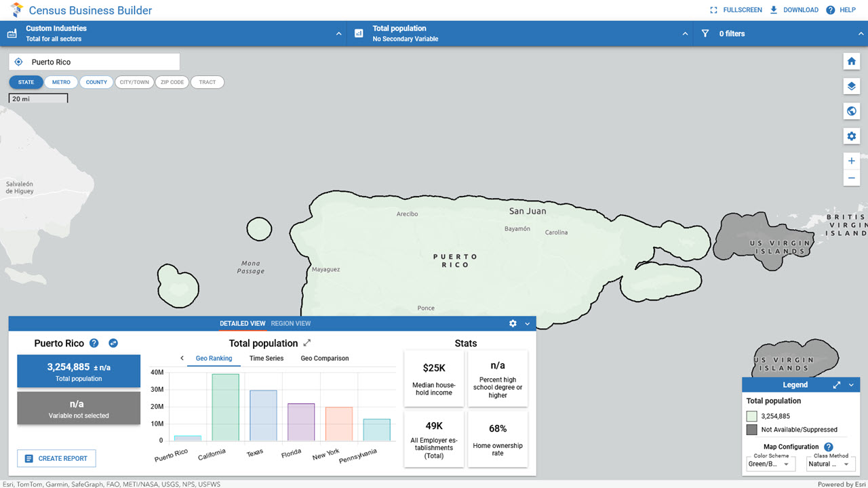The image size is (868, 488).
Task: Select the COUNTY geography level
Action: tap(96, 82)
